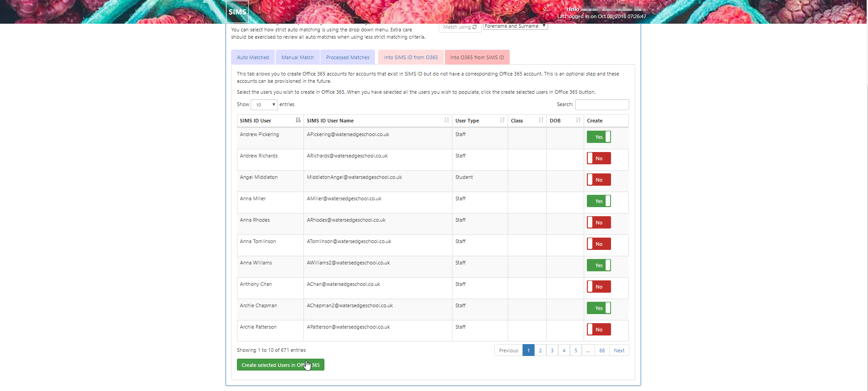The height and width of the screenshot is (391, 868).
Task: Toggle Create switch for Anna Rhodes
Action: point(599,223)
